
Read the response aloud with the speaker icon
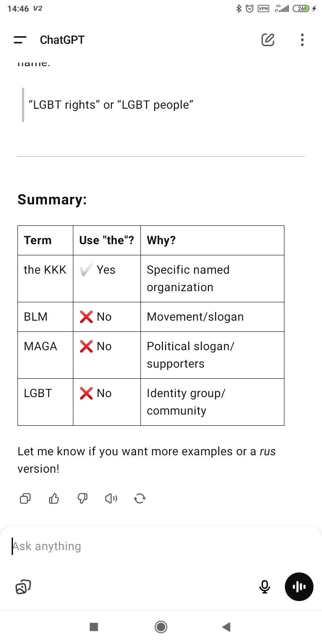coord(111,498)
